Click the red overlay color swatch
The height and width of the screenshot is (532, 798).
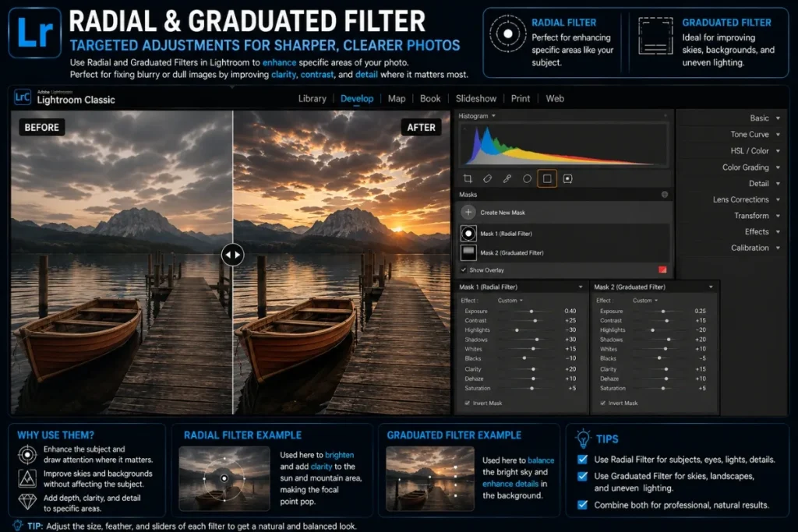662,270
